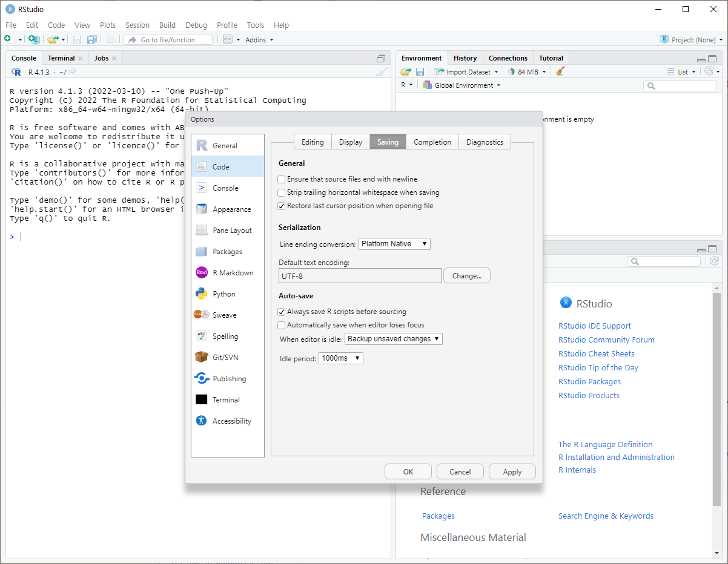Switch to the Terminal tab in console pane
This screenshot has height=564, width=728.
coord(61,58)
